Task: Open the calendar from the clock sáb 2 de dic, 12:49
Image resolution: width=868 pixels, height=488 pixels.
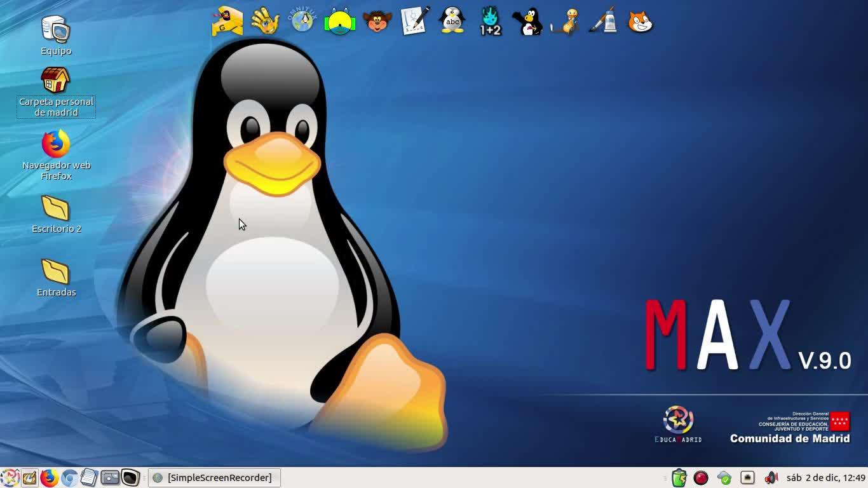Action: click(825, 477)
